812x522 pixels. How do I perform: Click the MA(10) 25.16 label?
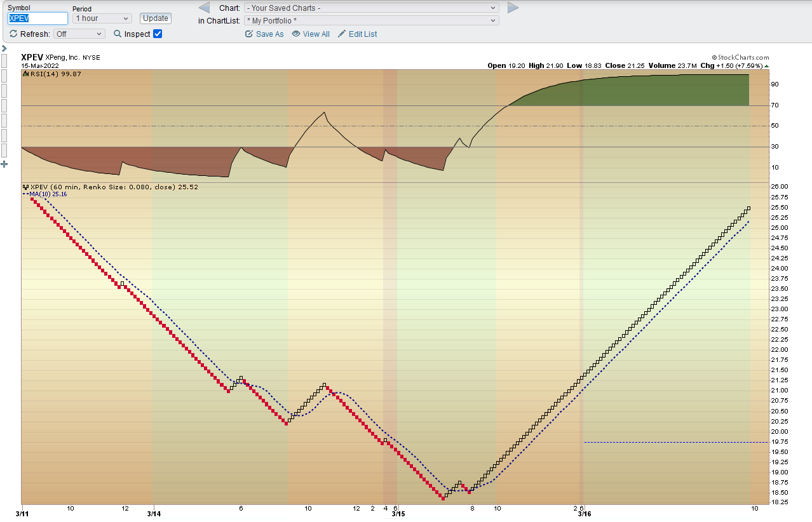[49, 194]
